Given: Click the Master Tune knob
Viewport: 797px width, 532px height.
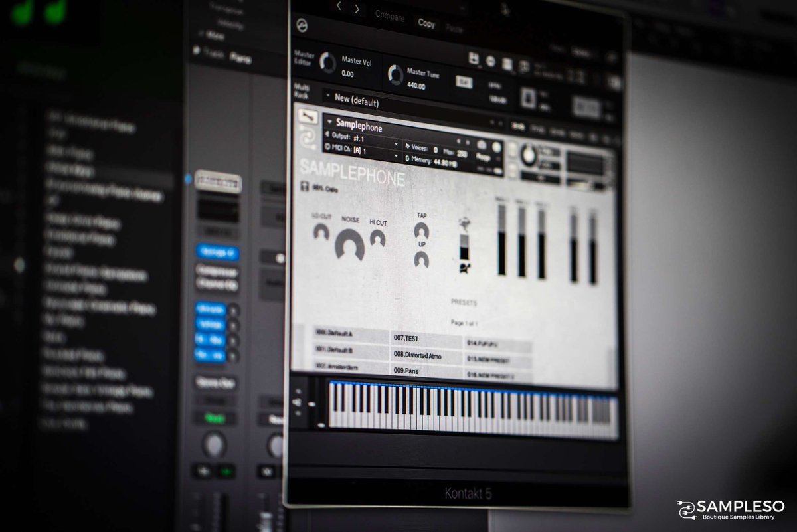Looking at the screenshot, I should pyautogui.click(x=395, y=74).
